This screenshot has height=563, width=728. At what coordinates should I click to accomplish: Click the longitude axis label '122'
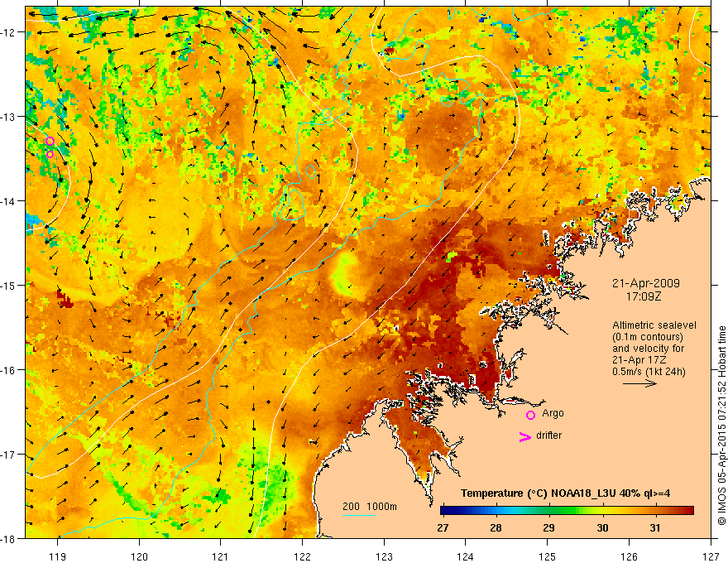(303, 556)
